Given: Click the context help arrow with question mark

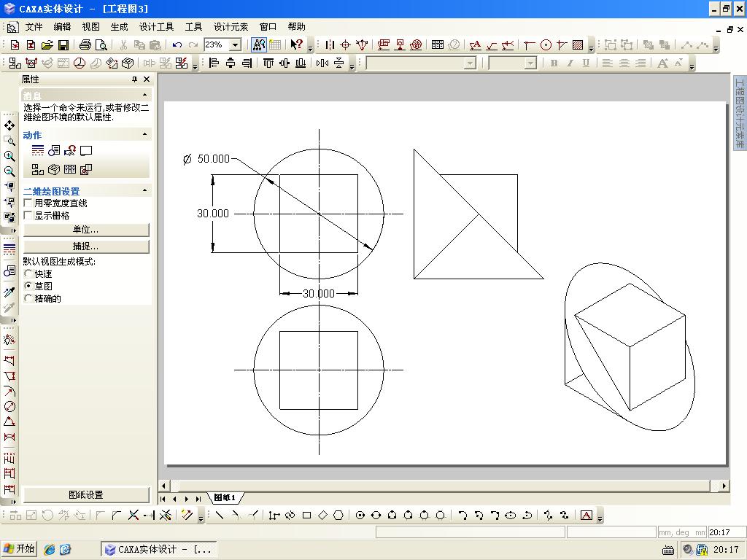Looking at the screenshot, I should pos(296,44).
